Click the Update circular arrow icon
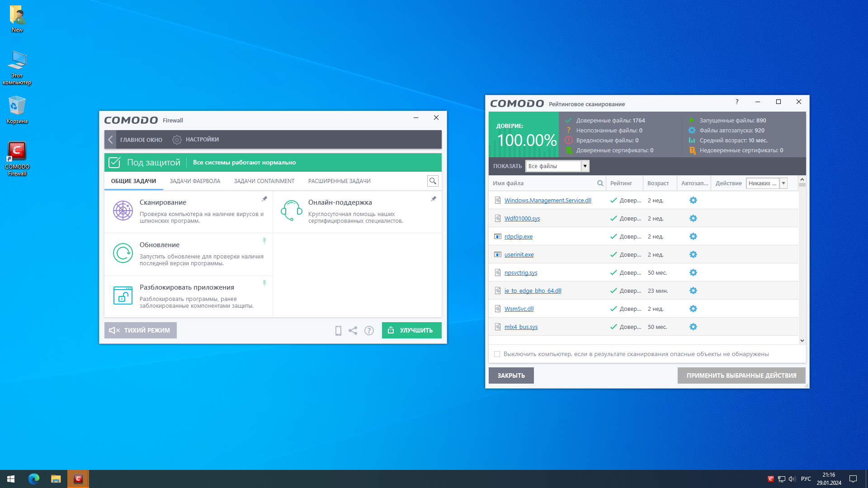Viewport: 868px width, 488px height. (x=123, y=253)
